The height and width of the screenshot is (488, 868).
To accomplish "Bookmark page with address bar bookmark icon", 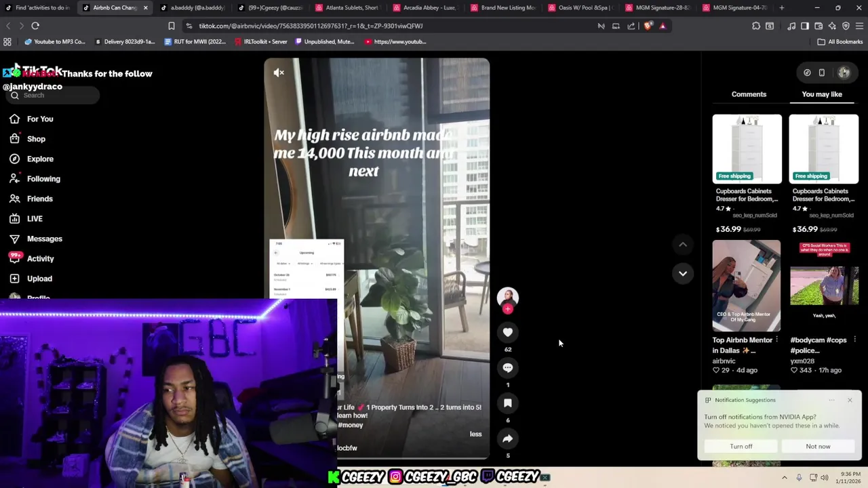I will click(x=172, y=26).
